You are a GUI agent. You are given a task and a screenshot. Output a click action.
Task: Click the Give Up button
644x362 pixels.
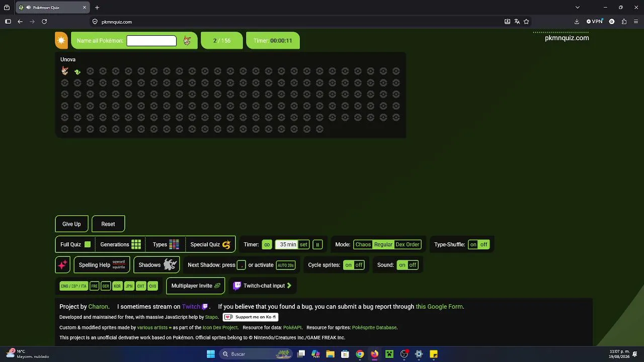(71, 224)
